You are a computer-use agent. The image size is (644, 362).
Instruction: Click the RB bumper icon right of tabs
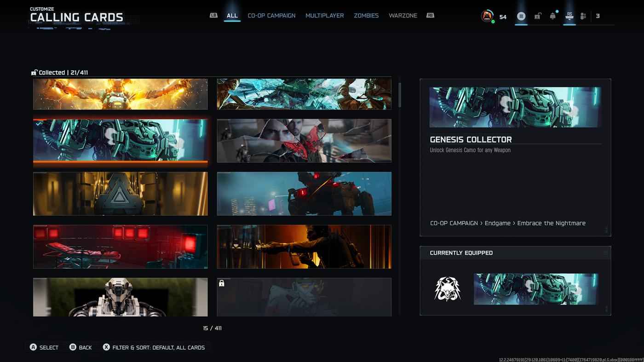pyautogui.click(x=430, y=15)
